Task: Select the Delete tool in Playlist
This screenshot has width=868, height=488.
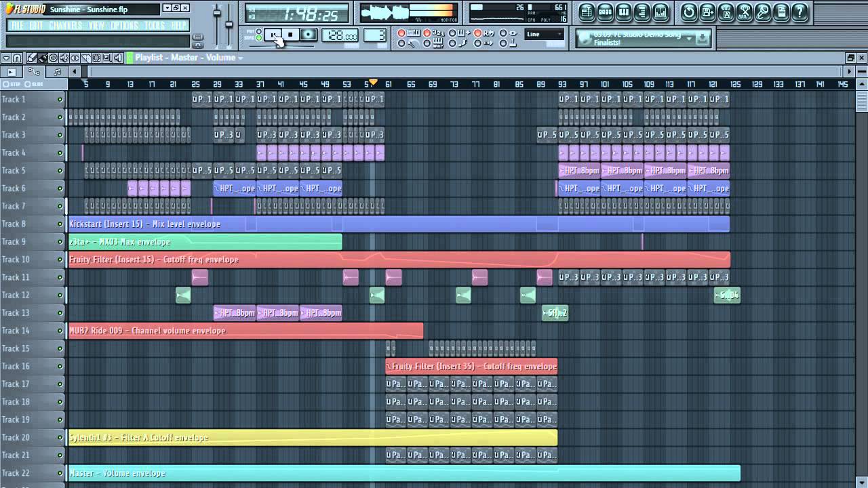Action: click(53, 58)
